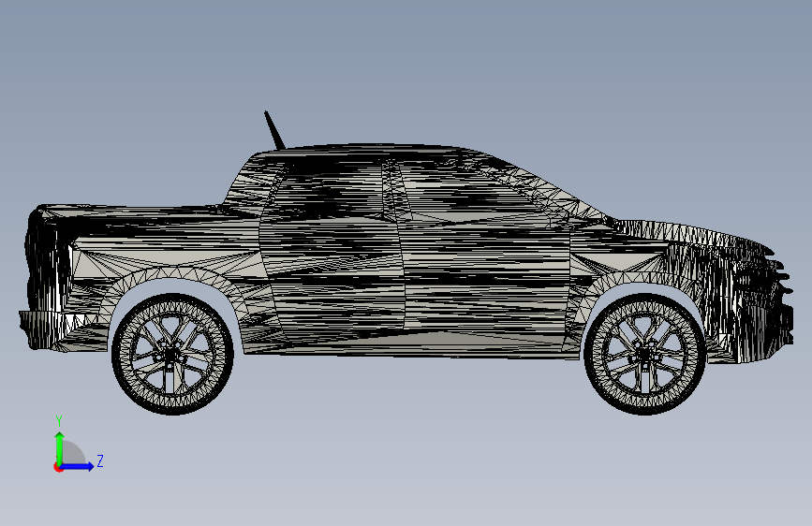Screen dimensions: 812x526
Task: Click the green Y axis arrow on the triad
Action: pos(60,448)
